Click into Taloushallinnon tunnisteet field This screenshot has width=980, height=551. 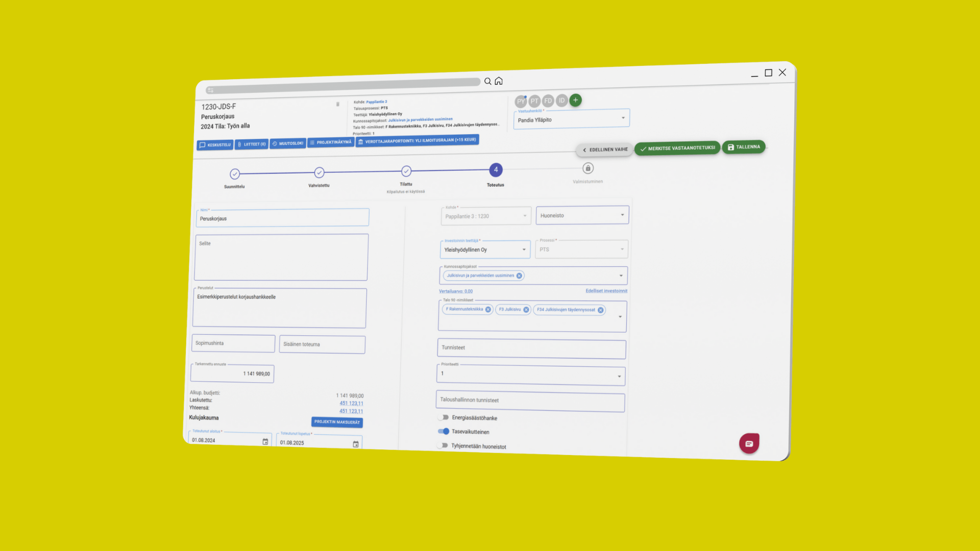pos(530,401)
